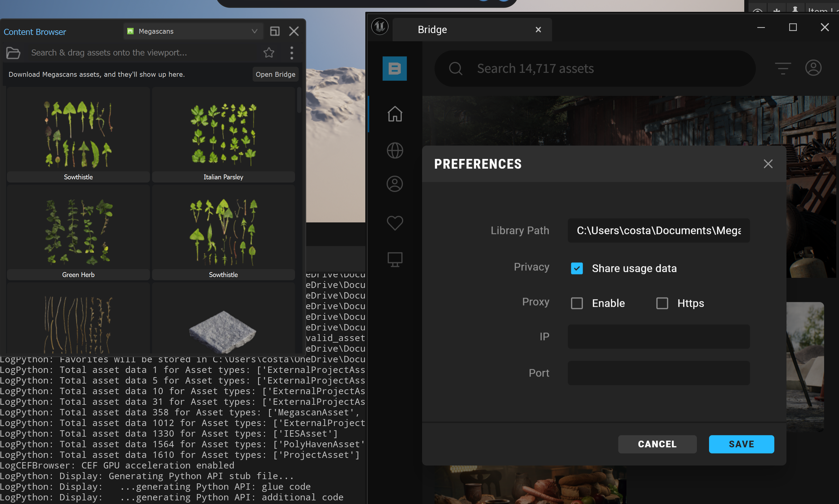Viewport: 839px width, 504px height.
Task: Cancel the preferences changes
Action: 657,444
